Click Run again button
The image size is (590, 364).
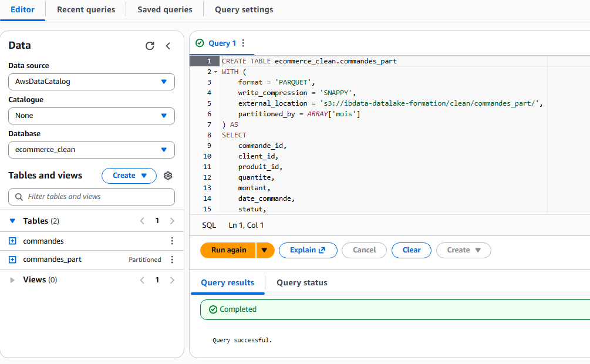click(x=228, y=250)
